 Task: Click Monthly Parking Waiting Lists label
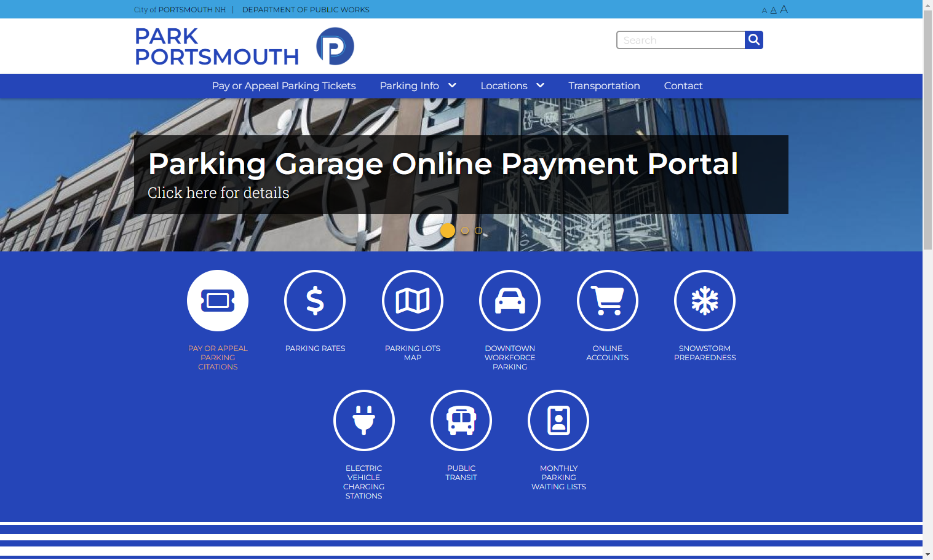(558, 478)
